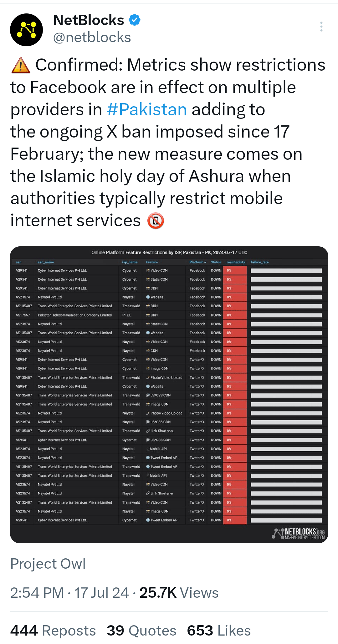This screenshot has height=644, width=338.
Task: Click the failure_rate column header
Action: tap(260, 262)
